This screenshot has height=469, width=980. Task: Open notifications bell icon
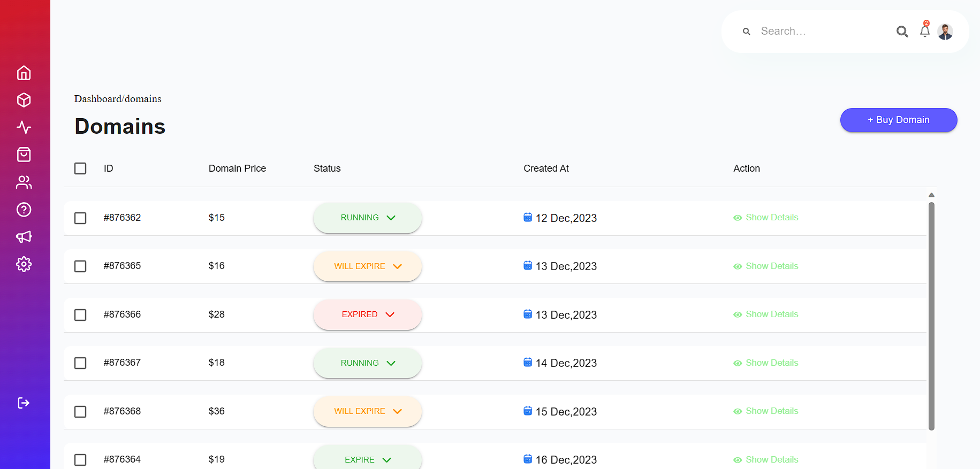click(x=924, y=32)
